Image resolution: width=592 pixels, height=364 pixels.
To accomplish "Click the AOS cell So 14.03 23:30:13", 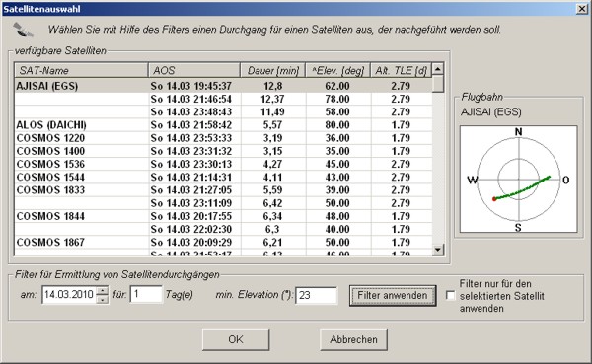I will click(x=191, y=165).
